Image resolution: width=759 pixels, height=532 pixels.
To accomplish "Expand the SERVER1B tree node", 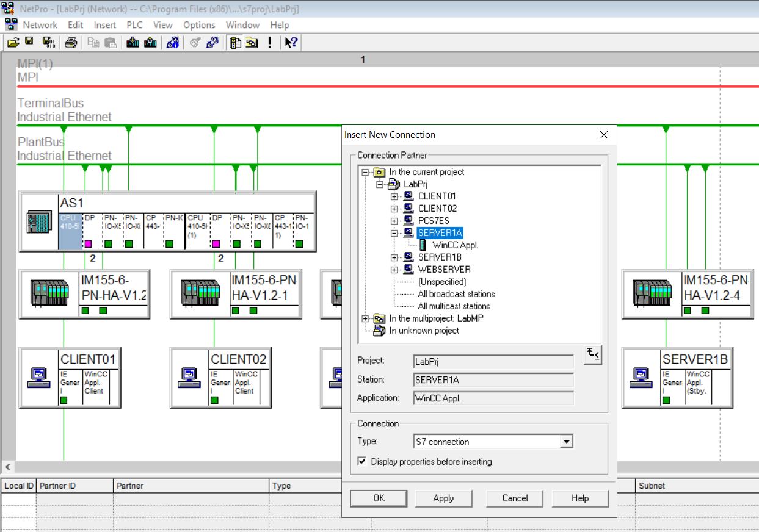I will pyautogui.click(x=394, y=257).
